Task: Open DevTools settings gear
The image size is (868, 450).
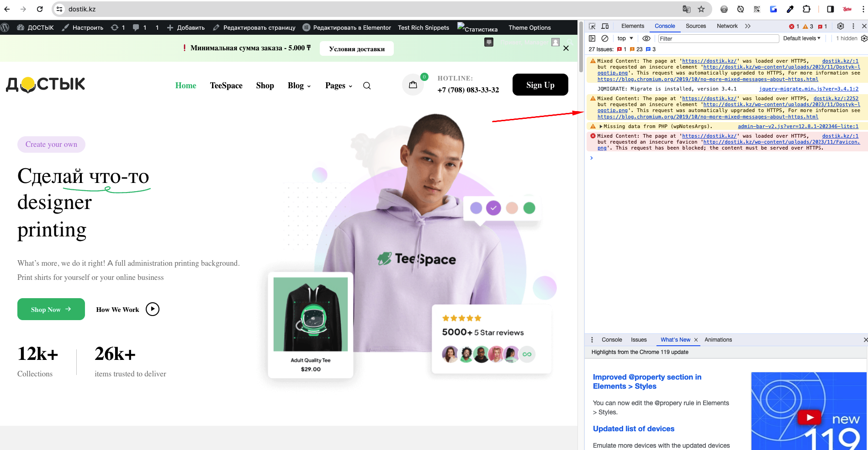Action: [840, 26]
